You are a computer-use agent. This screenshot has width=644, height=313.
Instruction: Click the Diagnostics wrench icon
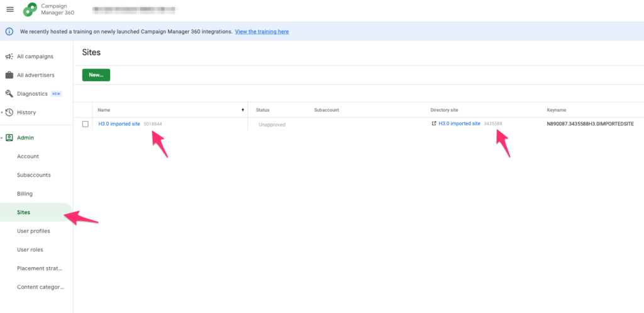click(x=9, y=94)
